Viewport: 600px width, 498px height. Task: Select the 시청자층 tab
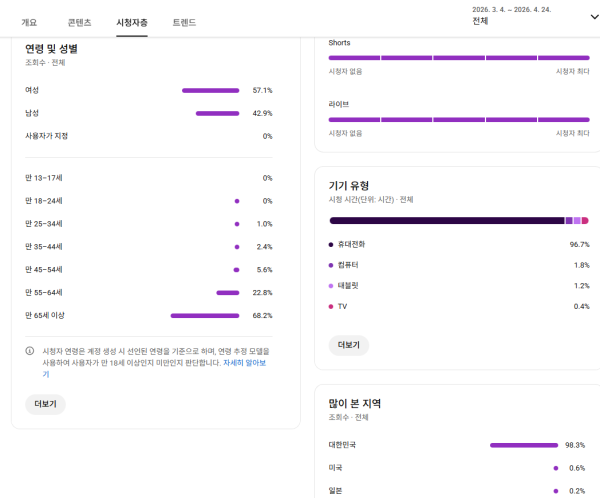(132, 22)
